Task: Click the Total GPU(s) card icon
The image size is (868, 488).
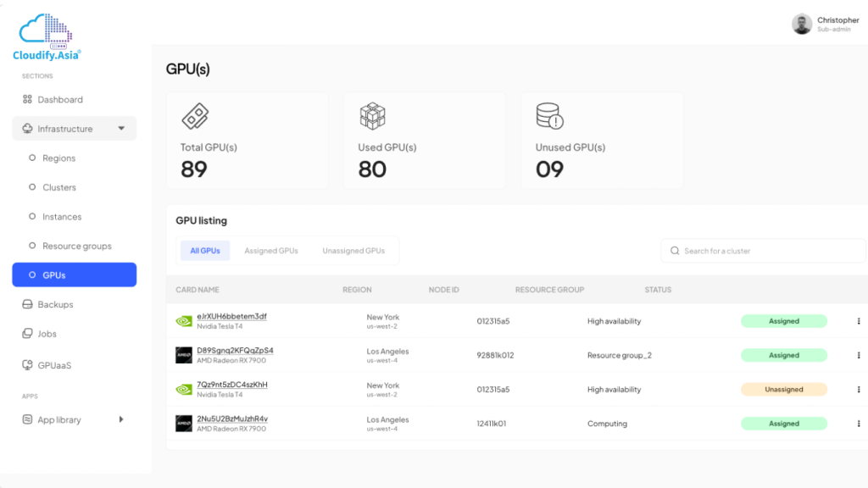Action: [x=197, y=116]
